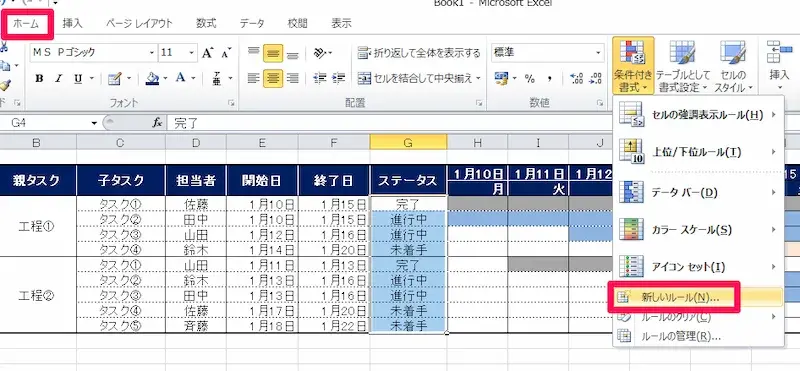Open underline style dropdown arrow
This screenshot has width=800, height=371.
(x=92, y=79)
